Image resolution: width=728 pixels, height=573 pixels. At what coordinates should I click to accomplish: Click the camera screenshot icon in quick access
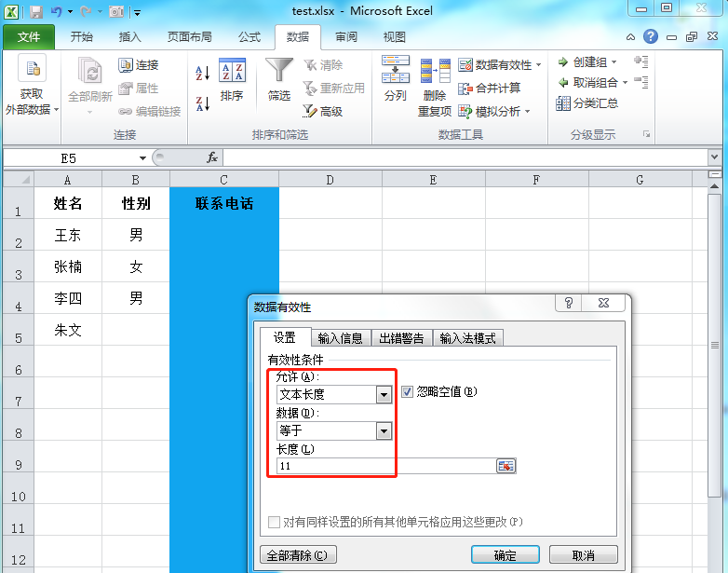116,11
